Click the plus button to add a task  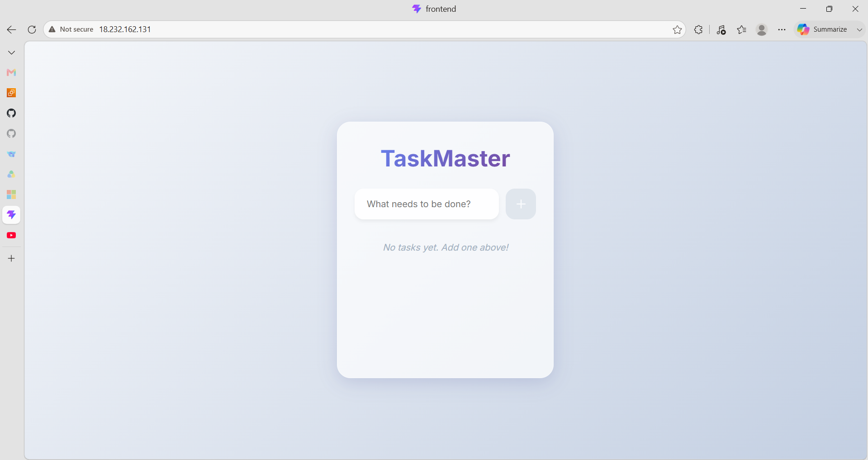tap(521, 204)
